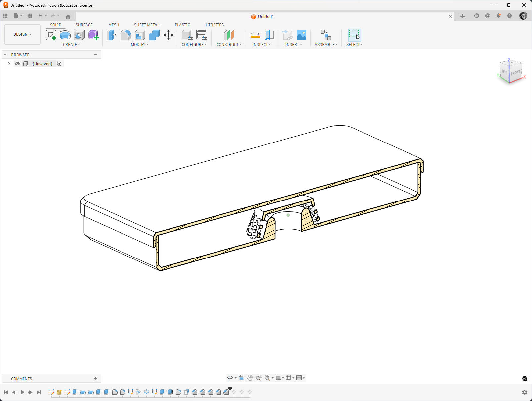Open the Measure tool
The width and height of the screenshot is (532, 401).
(255, 35)
